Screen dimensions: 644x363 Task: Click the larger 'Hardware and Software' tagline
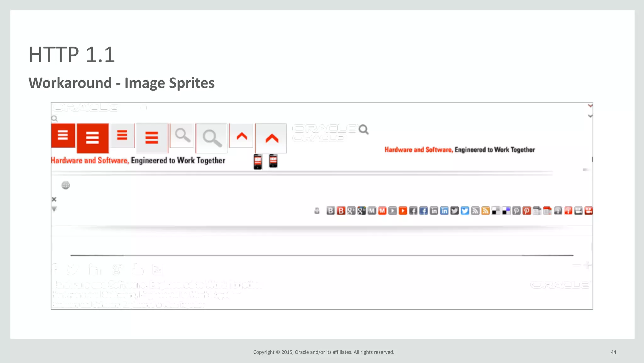pos(90,161)
